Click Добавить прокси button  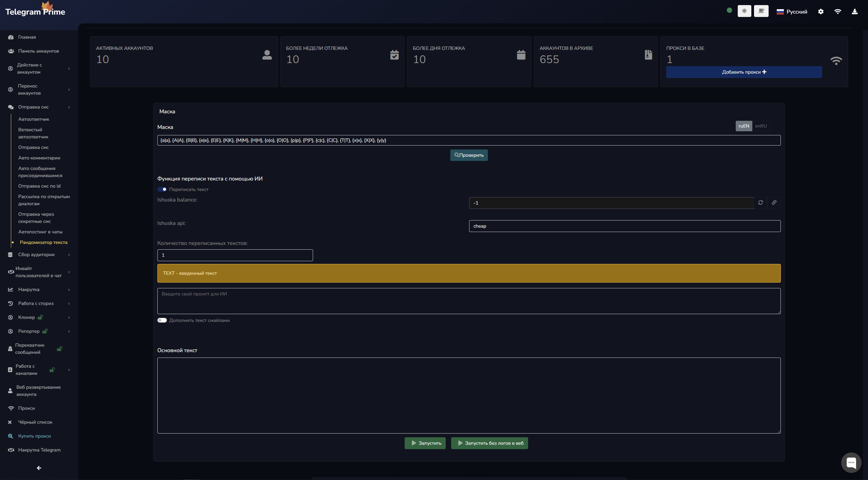point(744,72)
